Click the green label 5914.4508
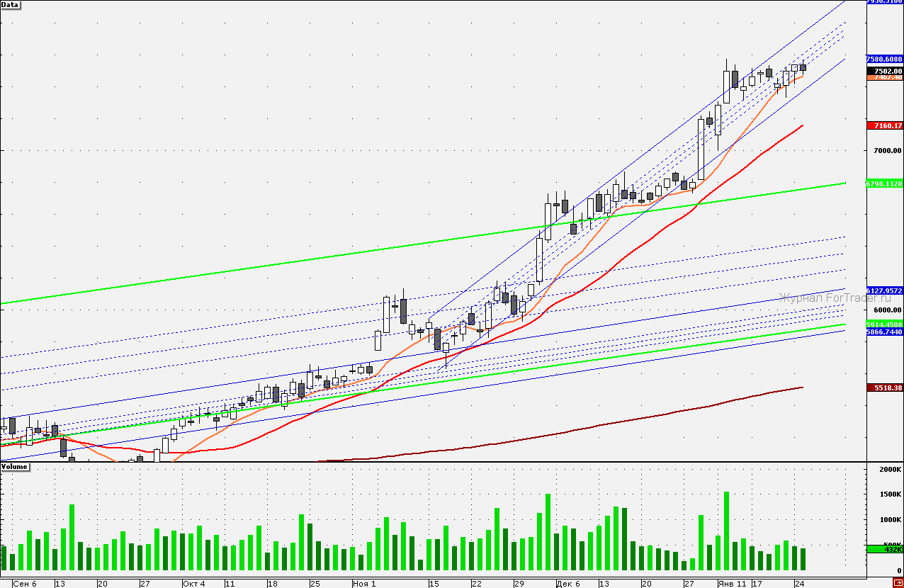 point(885,324)
